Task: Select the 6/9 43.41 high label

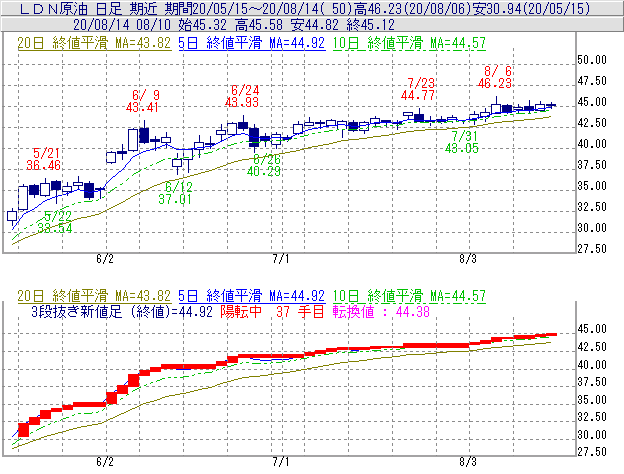Action: [142, 101]
